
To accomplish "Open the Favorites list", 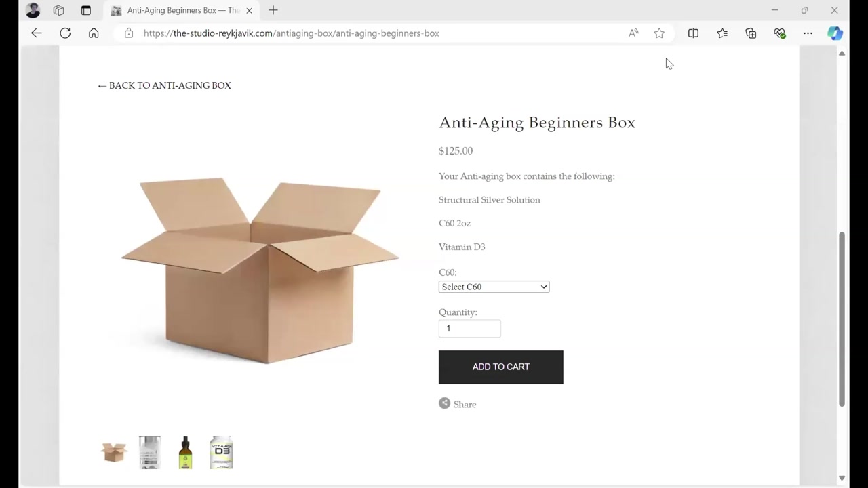I will click(x=722, y=33).
